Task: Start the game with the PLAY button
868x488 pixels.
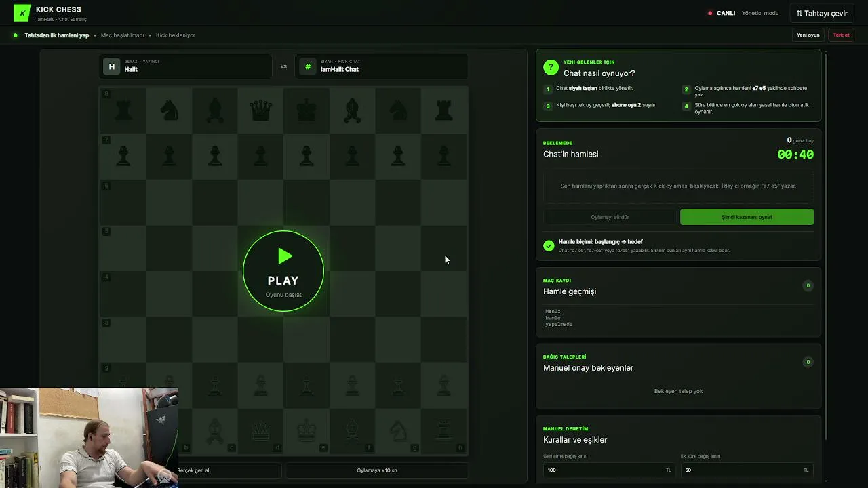Action: coord(283,271)
